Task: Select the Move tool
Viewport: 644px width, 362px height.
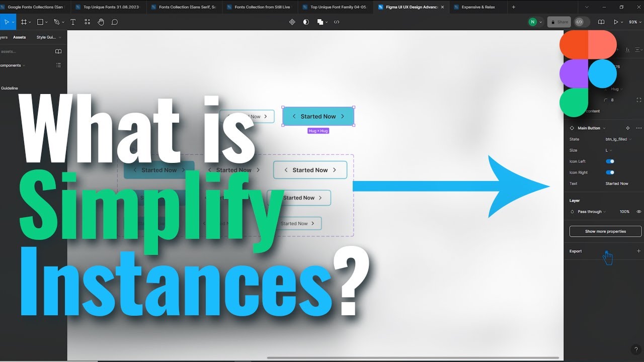Action: [7, 22]
